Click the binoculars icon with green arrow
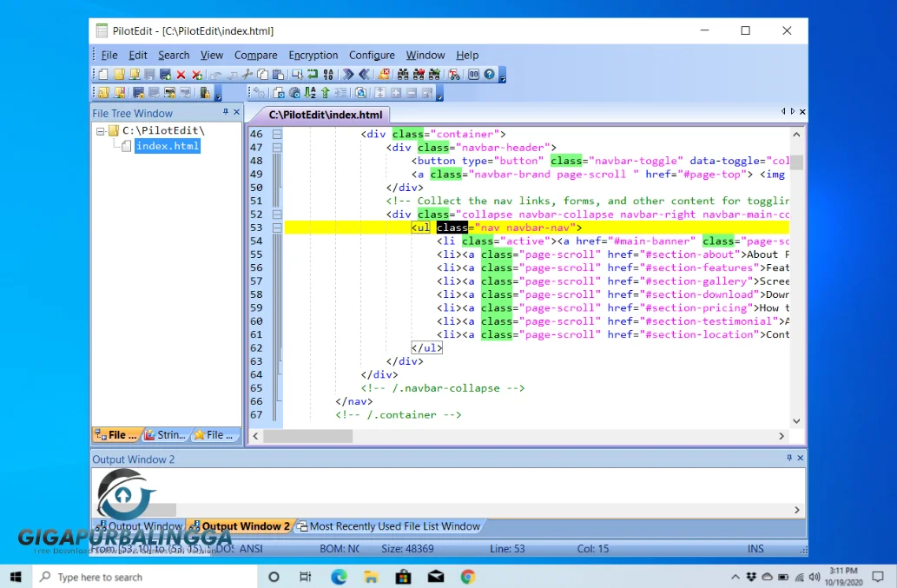897x588 pixels. point(434,75)
